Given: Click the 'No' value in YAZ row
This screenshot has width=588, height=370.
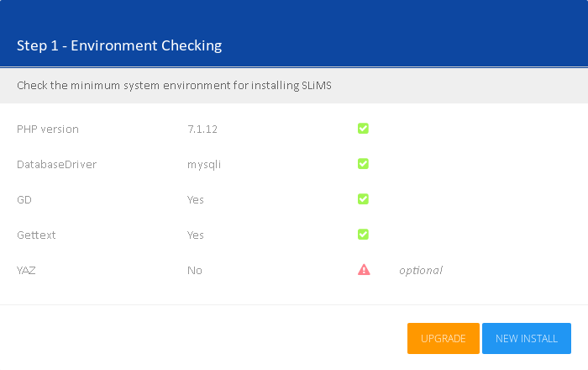Looking at the screenshot, I should pos(195,271).
